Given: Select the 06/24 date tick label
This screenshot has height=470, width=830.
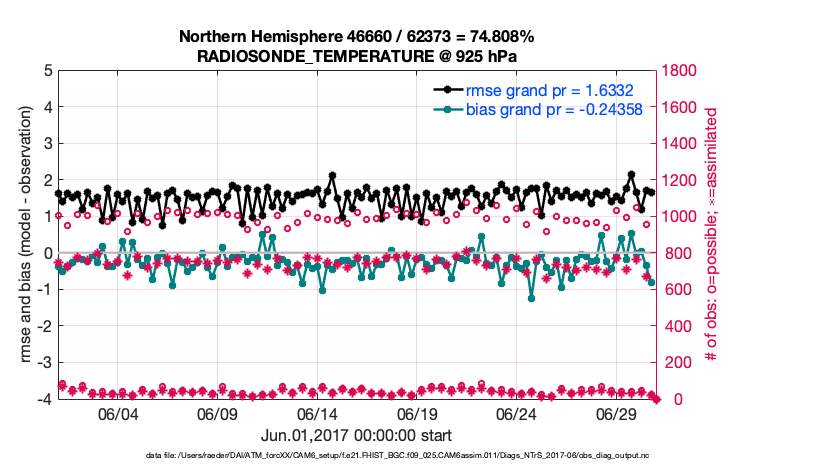Looking at the screenshot, I should 517,415.
